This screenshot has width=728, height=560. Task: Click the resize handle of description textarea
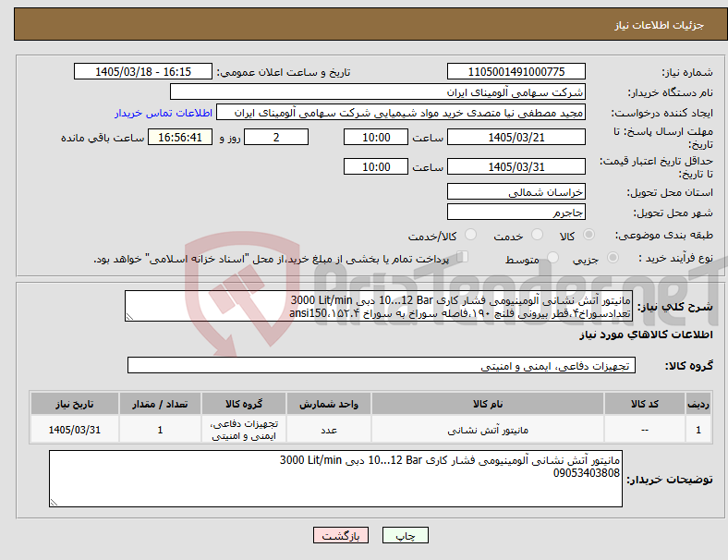coord(129,317)
